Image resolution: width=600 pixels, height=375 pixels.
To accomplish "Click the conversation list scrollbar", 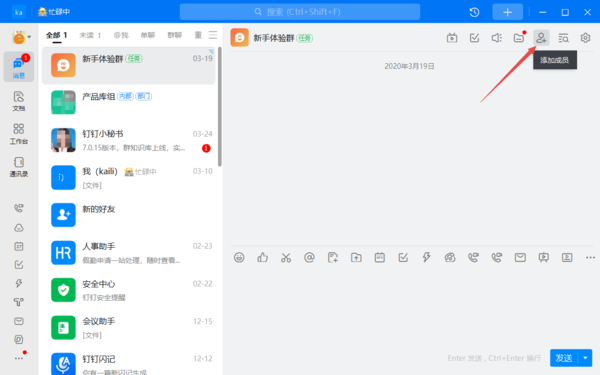I will click(x=220, y=107).
